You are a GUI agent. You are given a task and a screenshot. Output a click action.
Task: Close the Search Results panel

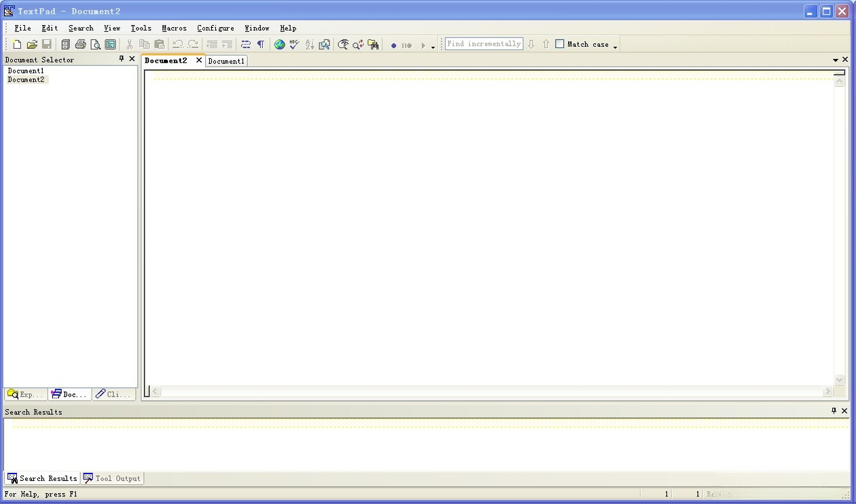pos(844,411)
